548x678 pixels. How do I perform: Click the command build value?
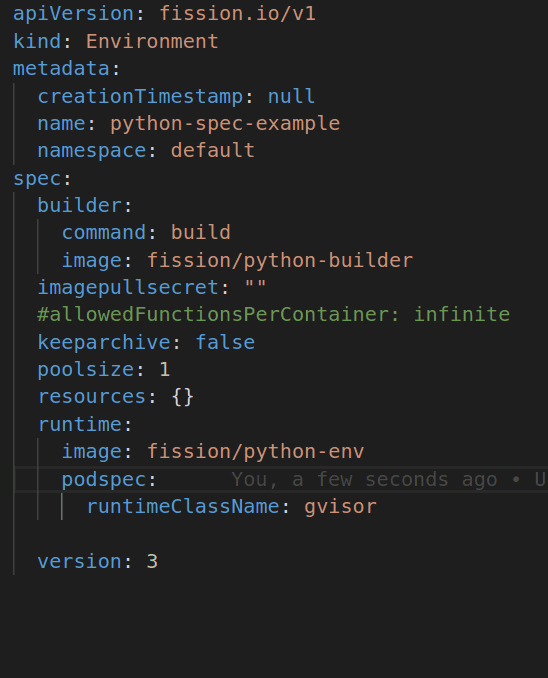[x=201, y=233]
